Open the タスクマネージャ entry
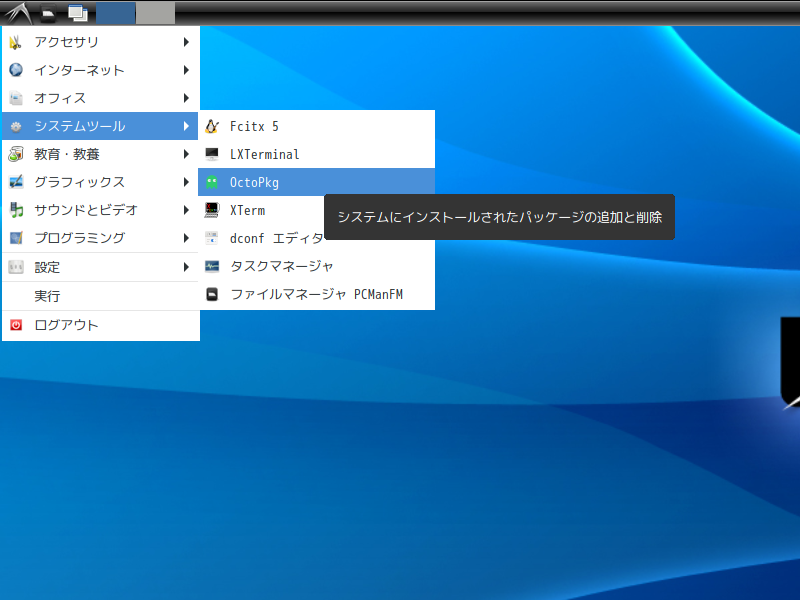800x600 pixels. 316,266
